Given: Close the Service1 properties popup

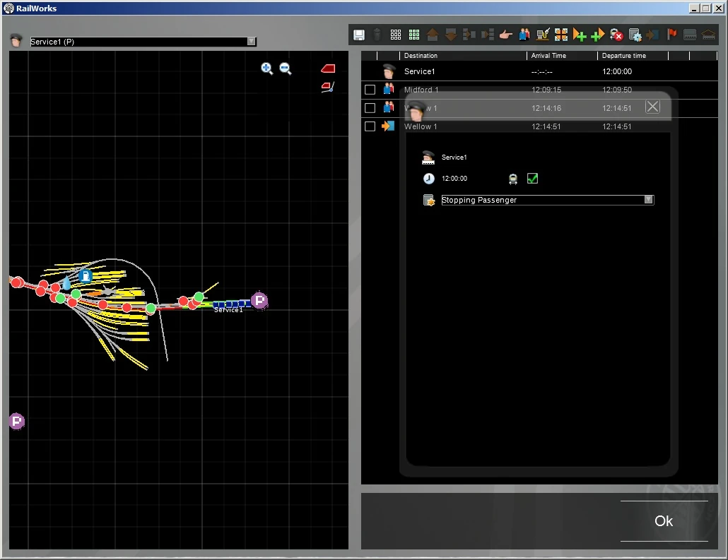Looking at the screenshot, I should click(x=652, y=107).
